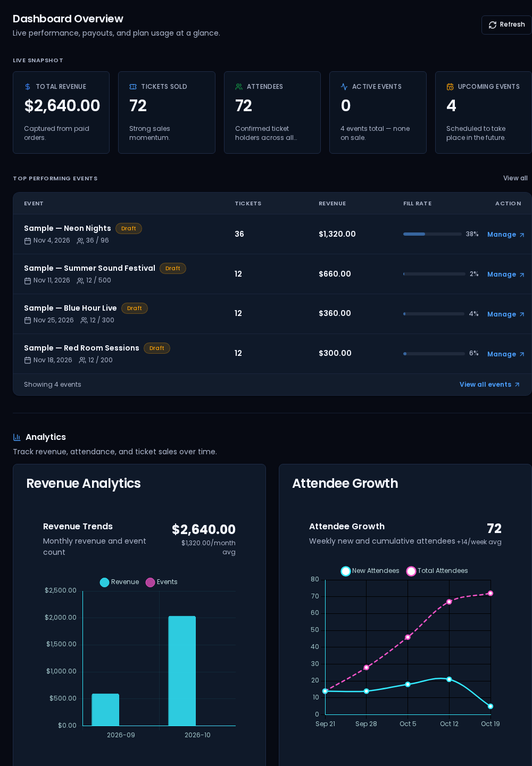Toggle the New Attendees legend item
This screenshot has width=532, height=766.
coord(370,571)
